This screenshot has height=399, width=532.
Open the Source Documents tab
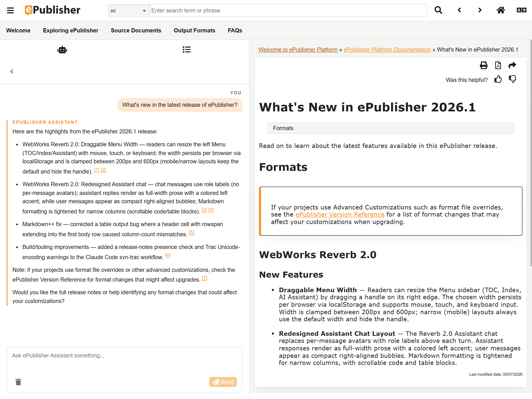pyautogui.click(x=136, y=31)
